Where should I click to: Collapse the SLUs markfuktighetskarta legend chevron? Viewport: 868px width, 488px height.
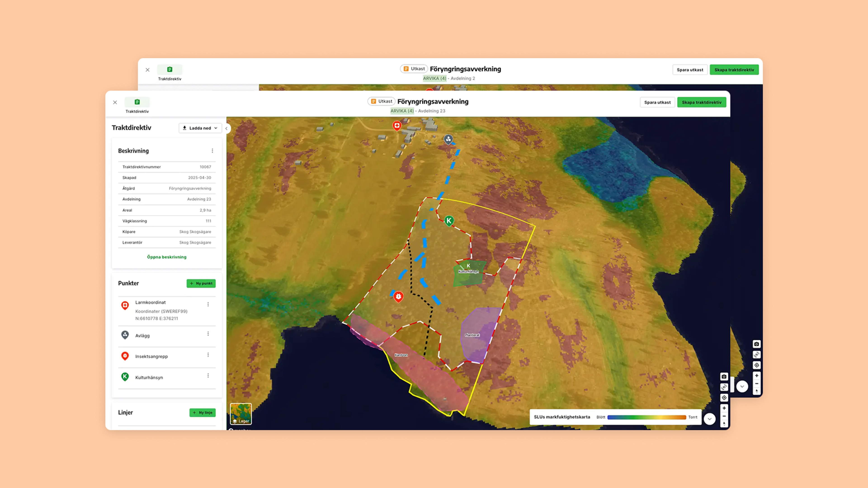point(709,419)
